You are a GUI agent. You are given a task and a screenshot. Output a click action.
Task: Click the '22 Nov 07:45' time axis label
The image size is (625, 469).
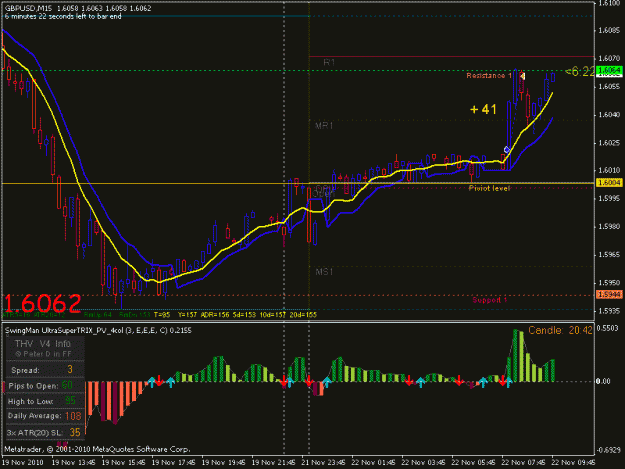[x=524, y=463]
